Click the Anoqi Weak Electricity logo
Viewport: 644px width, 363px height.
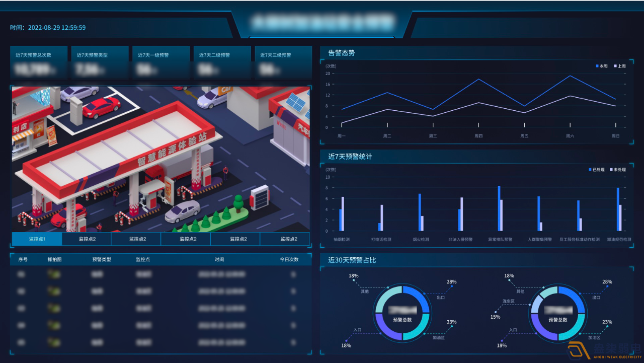(604, 350)
